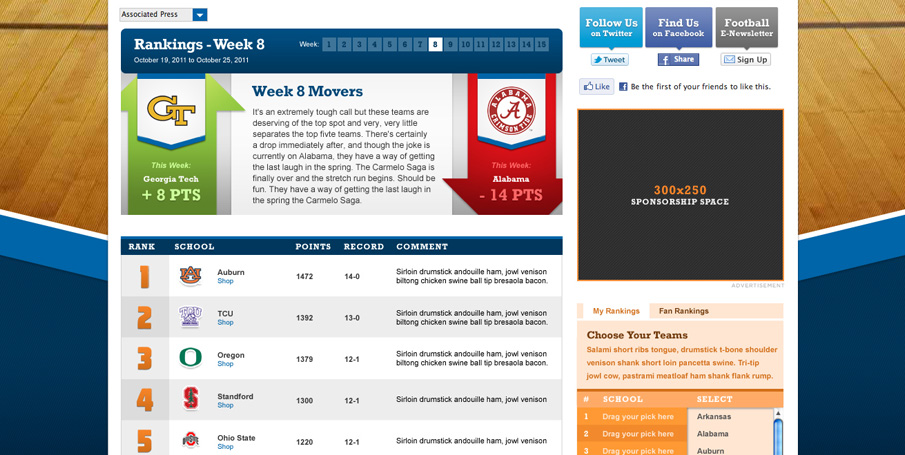This screenshot has width=905, height=455.
Task: Click the rank 3 number badge
Action: (144, 359)
